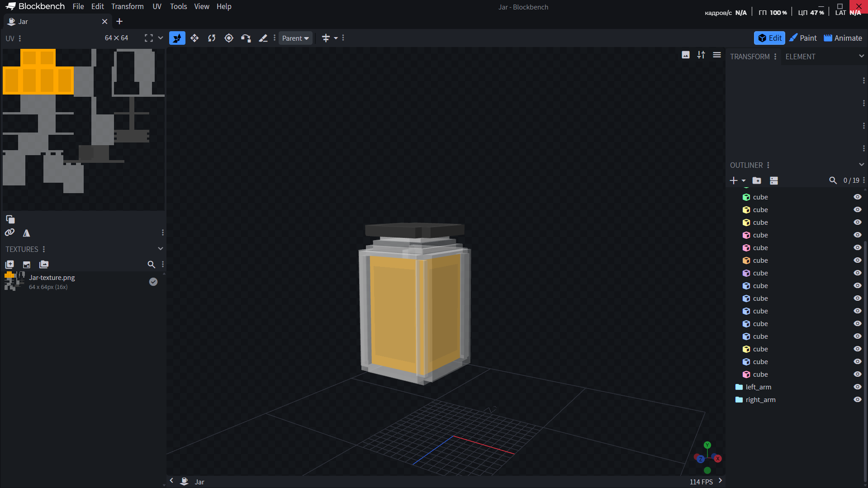Switch to Animate mode
Image resolution: width=868 pixels, height=488 pixels.
coord(843,38)
